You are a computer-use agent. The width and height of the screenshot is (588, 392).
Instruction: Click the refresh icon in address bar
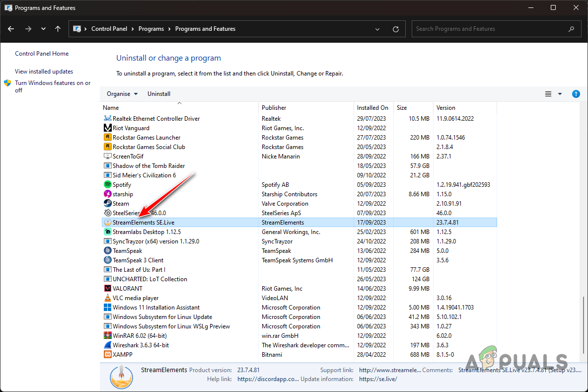396,29
